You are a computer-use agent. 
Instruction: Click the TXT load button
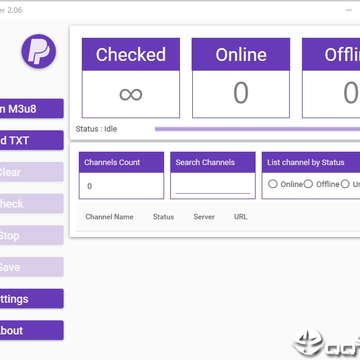coord(31,140)
